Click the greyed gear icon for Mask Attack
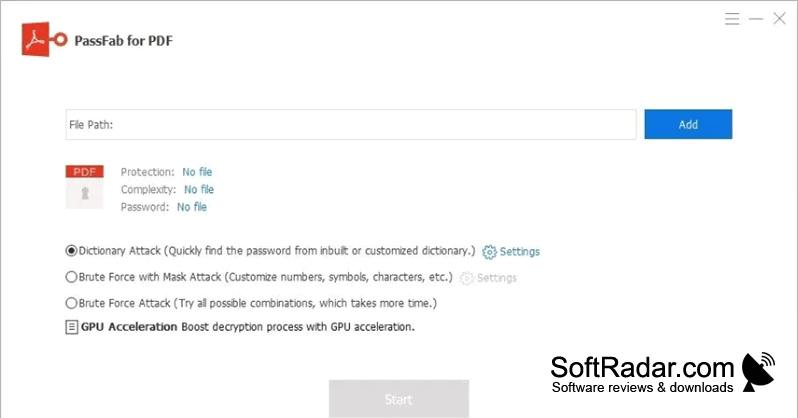Image resolution: width=798 pixels, height=418 pixels. tap(466, 278)
